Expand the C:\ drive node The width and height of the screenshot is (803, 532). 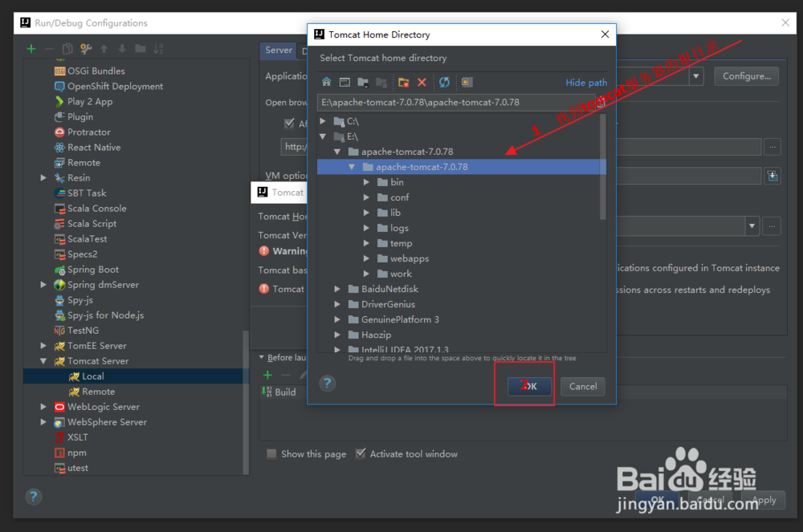tap(323, 121)
